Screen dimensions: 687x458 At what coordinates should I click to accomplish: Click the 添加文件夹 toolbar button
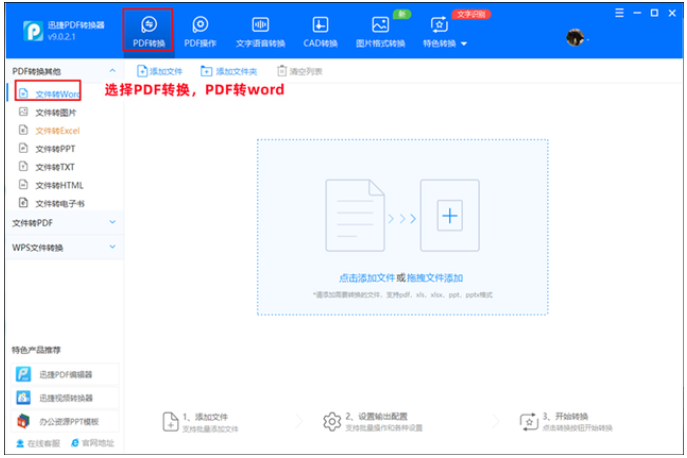click(x=229, y=71)
